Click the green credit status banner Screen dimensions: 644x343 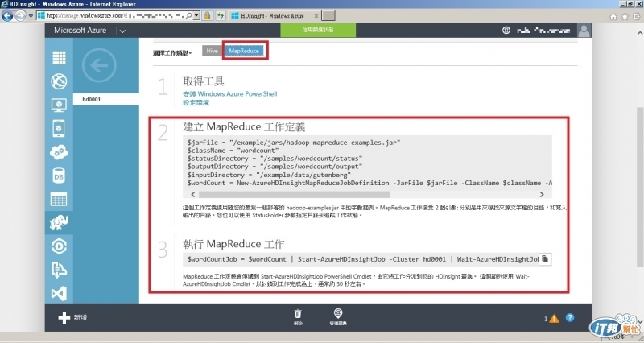coord(318,30)
